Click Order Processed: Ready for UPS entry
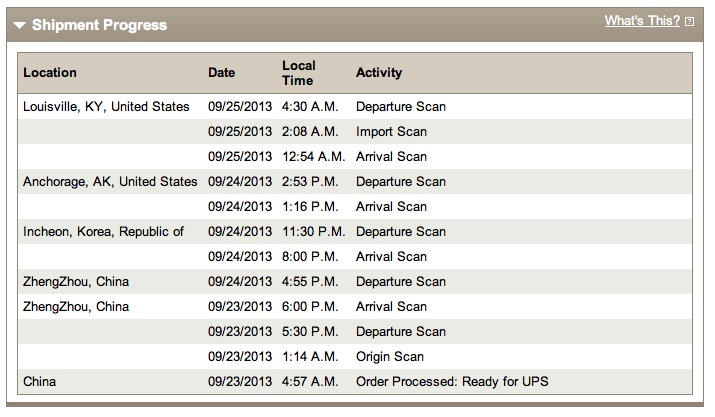This screenshot has height=417, width=715. pos(452,381)
